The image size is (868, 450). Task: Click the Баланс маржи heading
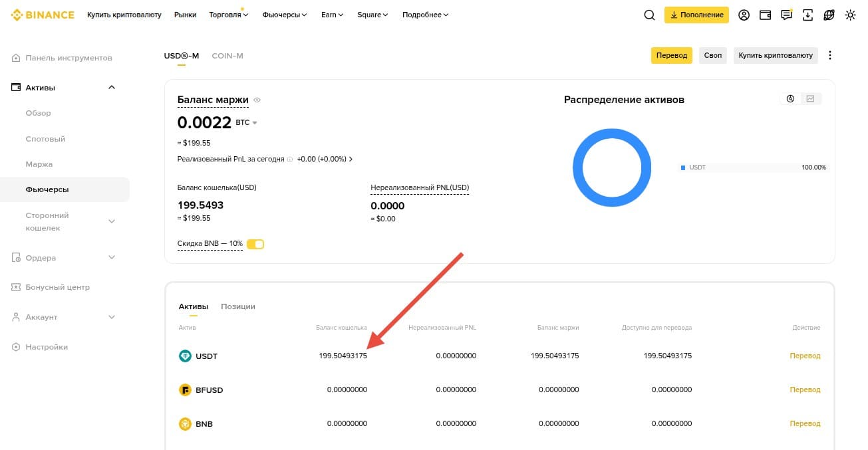click(x=213, y=100)
